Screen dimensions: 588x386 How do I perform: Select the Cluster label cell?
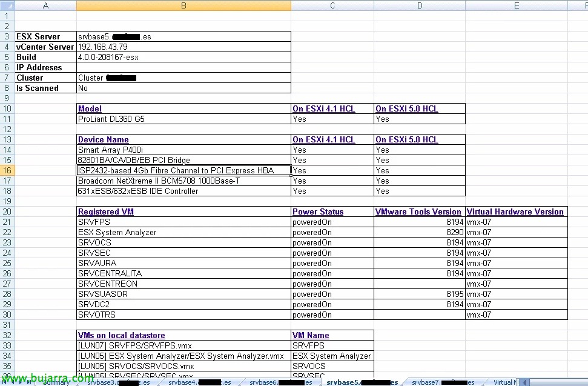point(46,78)
